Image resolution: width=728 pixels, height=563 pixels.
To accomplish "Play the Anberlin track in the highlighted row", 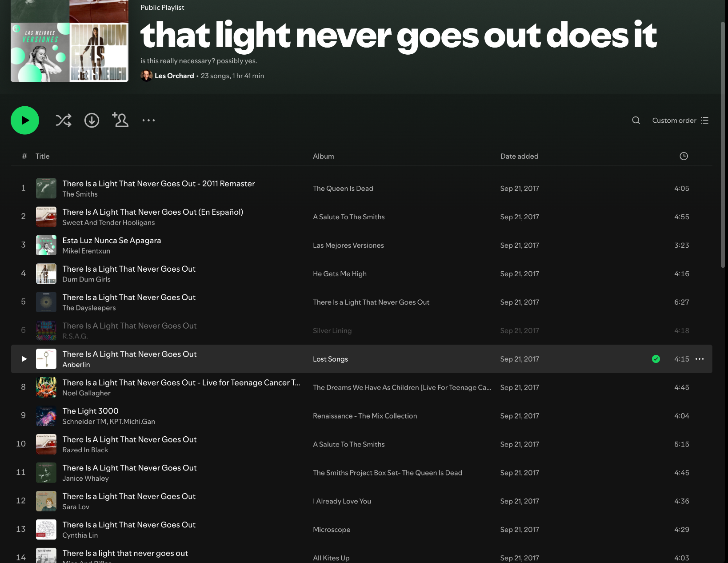I will point(24,359).
